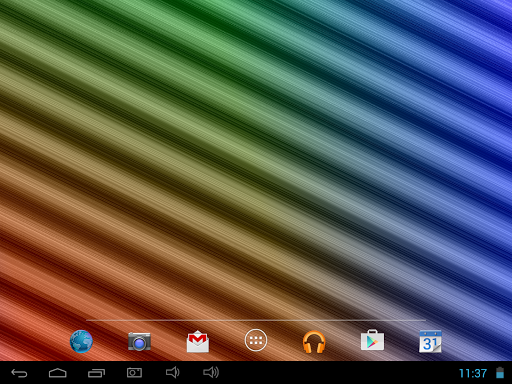This screenshot has width=512, height=384.
Task: Lower volume with single-wave speaker icon
Action: (x=173, y=372)
